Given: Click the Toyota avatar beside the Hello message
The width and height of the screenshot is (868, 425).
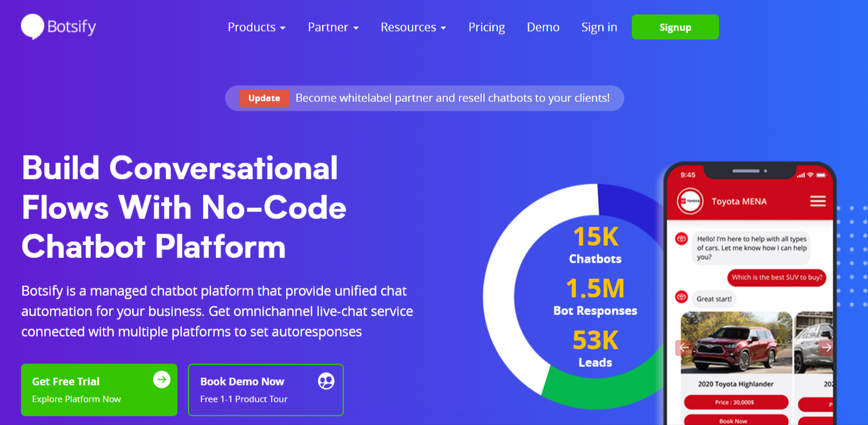Looking at the screenshot, I should pos(681,239).
